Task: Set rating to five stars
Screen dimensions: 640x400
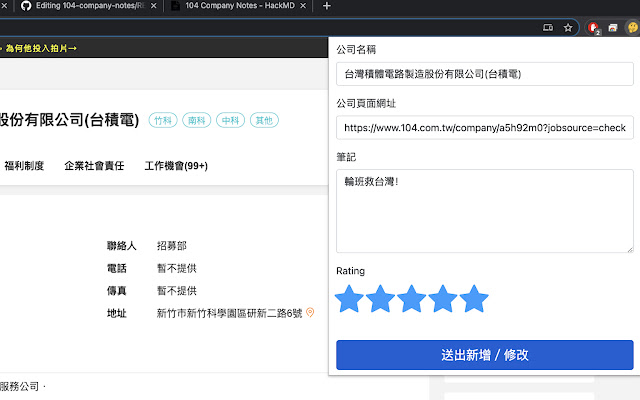Action: (x=474, y=299)
